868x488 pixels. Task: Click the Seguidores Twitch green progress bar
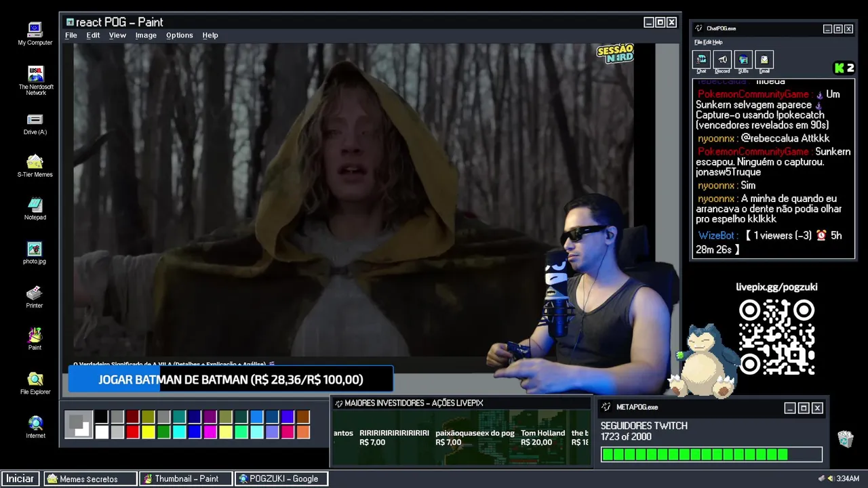point(711,454)
